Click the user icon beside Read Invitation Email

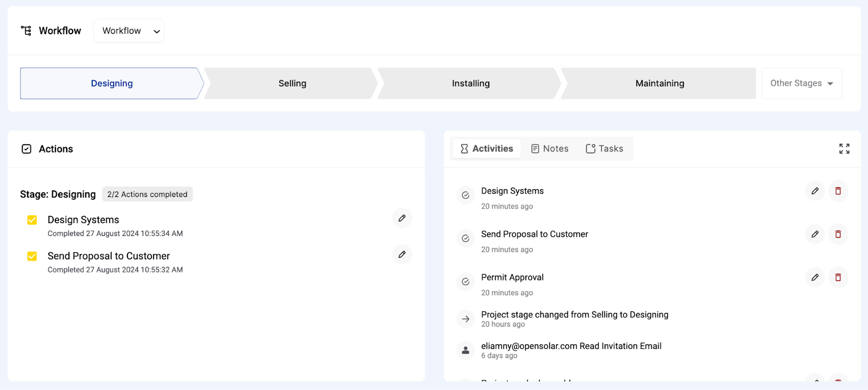465,350
